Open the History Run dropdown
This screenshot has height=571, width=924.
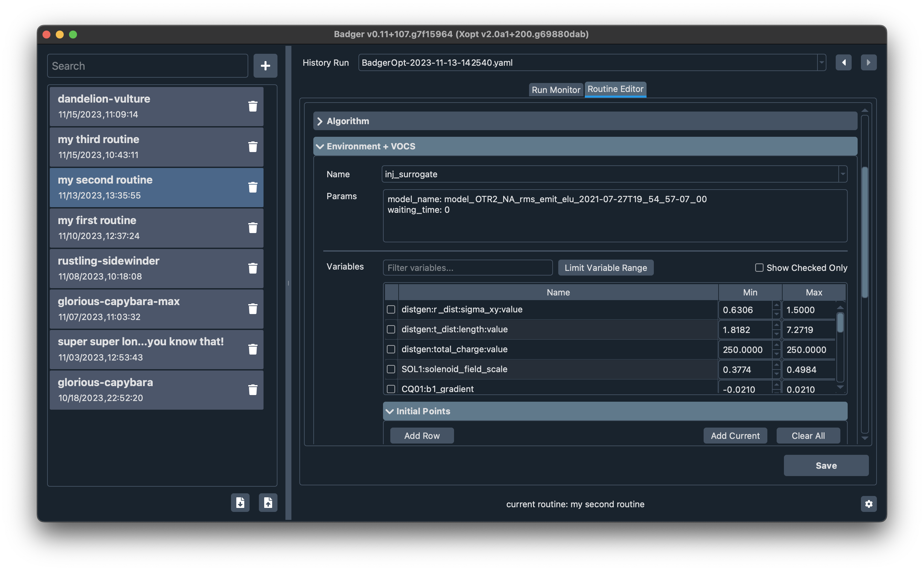[821, 63]
